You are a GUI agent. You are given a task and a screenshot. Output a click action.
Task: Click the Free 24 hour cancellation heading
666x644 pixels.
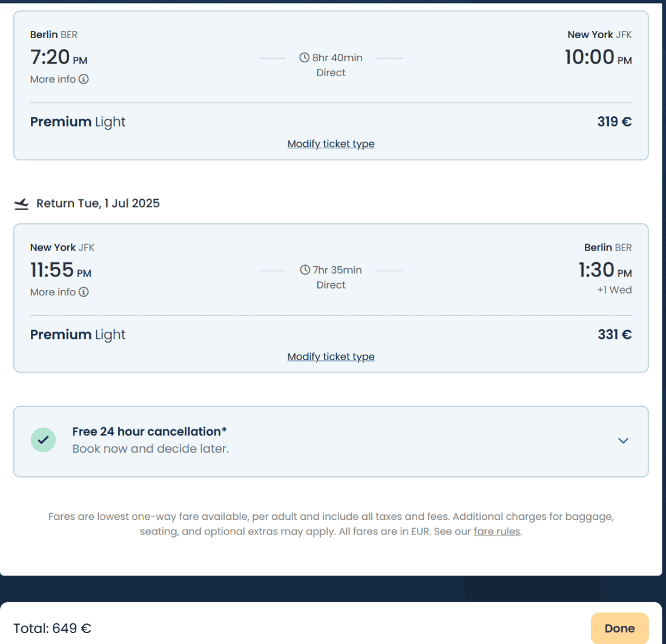150,432
